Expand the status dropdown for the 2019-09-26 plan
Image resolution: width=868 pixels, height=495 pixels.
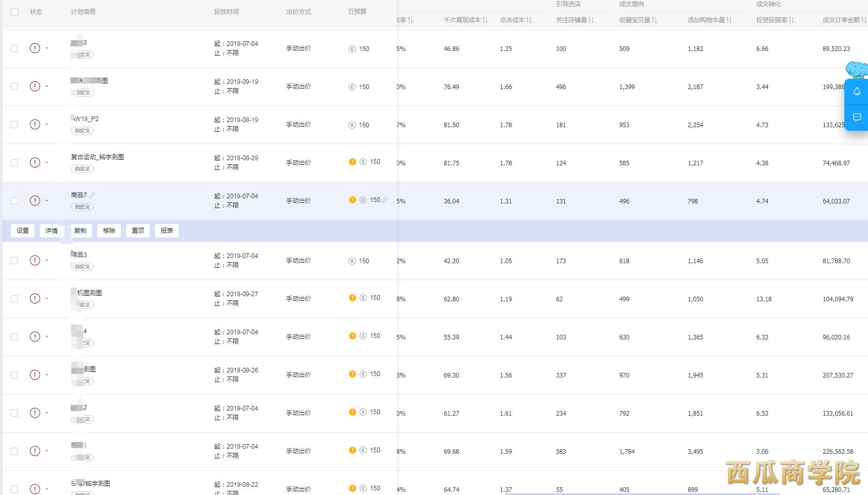[47, 375]
